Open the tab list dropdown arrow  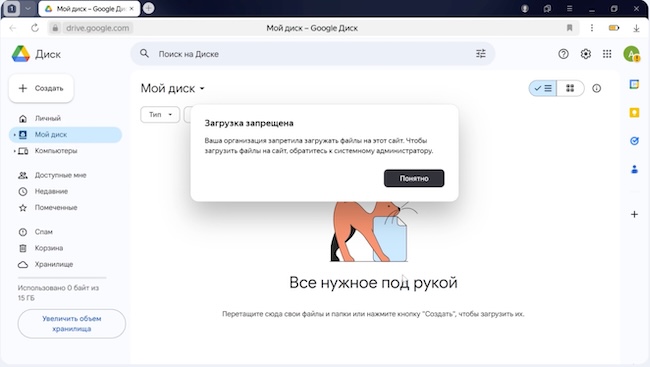pos(28,8)
